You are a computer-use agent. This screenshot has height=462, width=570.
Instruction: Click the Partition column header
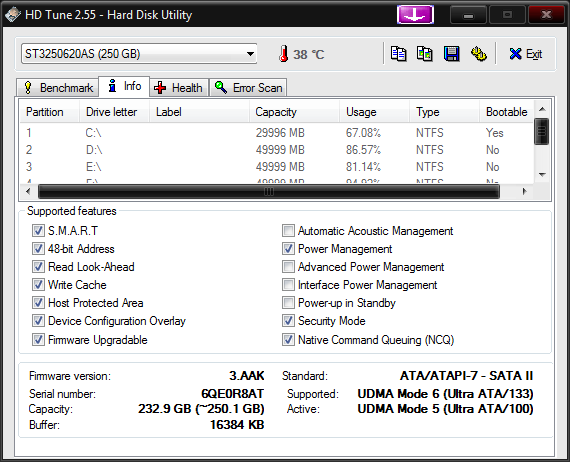[x=49, y=112]
